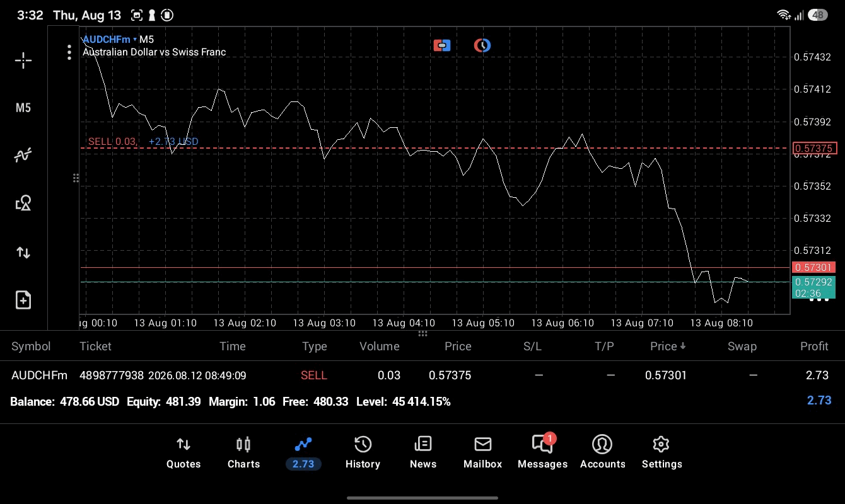
Task: Select the AUDCHFm SELL position row
Action: point(422,375)
